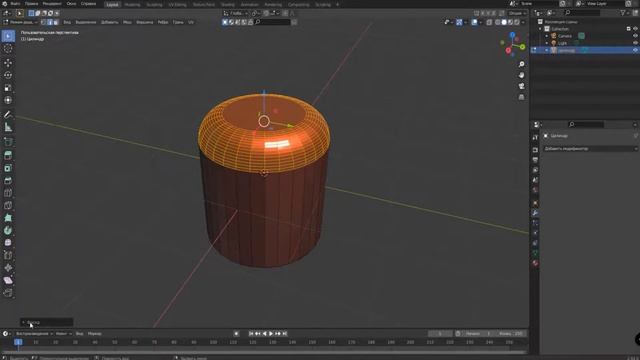Viewport: 640px width, 360px height.
Task: Open the Render properties tab
Action: pos(535,150)
